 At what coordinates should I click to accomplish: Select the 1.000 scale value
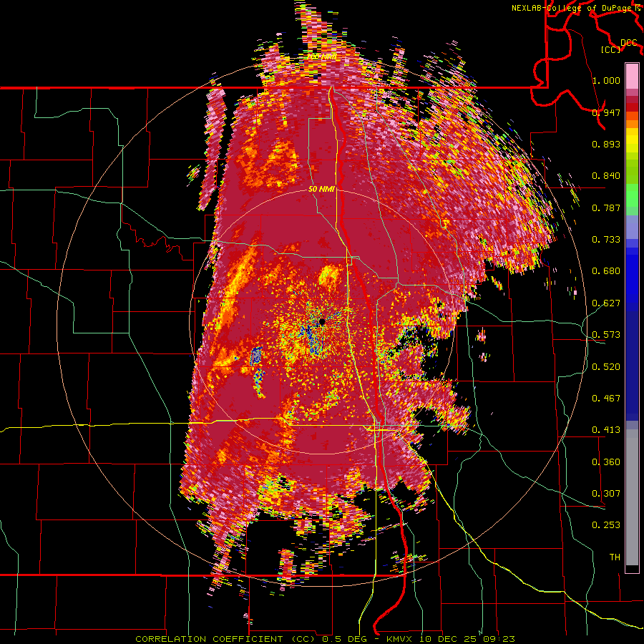point(606,80)
